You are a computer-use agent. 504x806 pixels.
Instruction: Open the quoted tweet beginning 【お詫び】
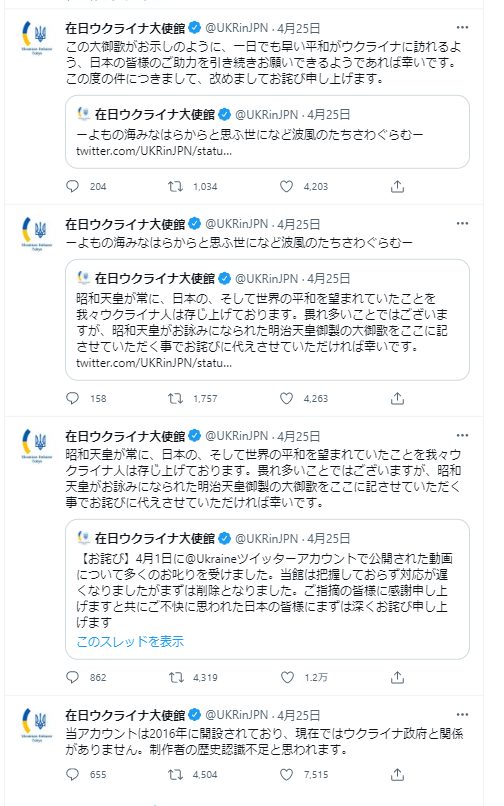[267, 589]
